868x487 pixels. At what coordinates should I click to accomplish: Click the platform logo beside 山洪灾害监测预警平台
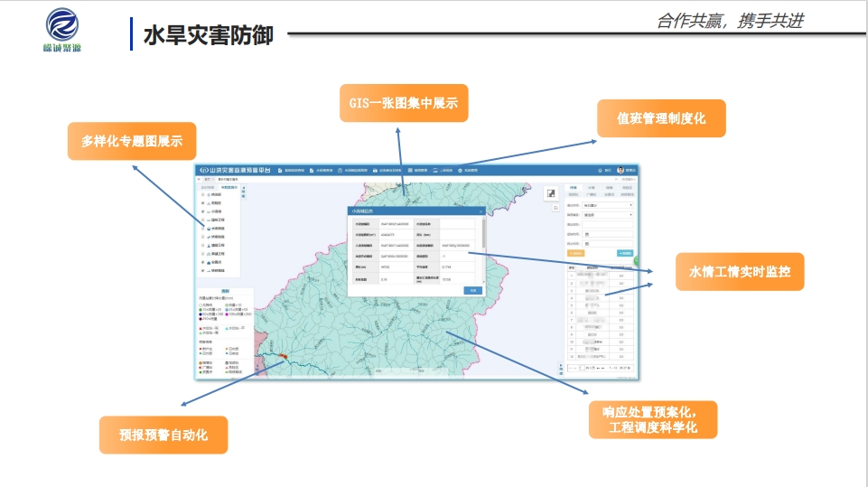click(x=204, y=170)
